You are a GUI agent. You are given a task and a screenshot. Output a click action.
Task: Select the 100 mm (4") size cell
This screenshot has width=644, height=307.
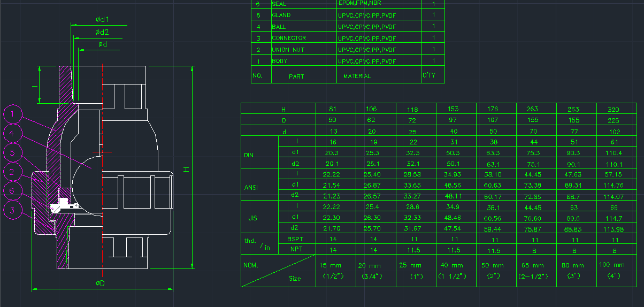(x=613, y=271)
